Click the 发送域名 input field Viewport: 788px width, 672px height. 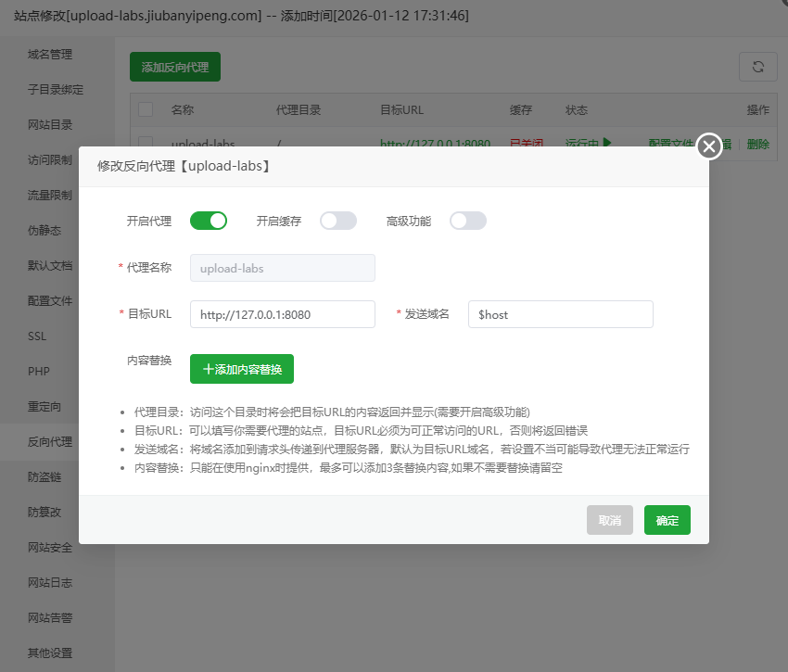(560, 314)
